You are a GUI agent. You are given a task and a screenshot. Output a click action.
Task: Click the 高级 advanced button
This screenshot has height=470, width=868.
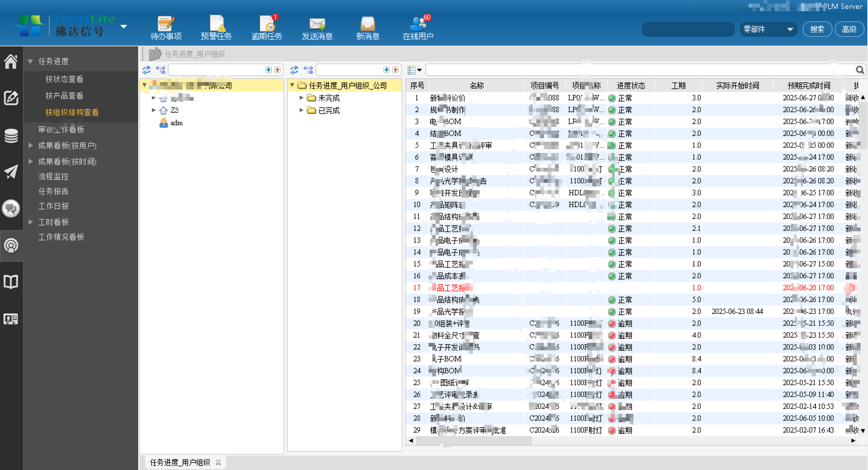(849, 29)
